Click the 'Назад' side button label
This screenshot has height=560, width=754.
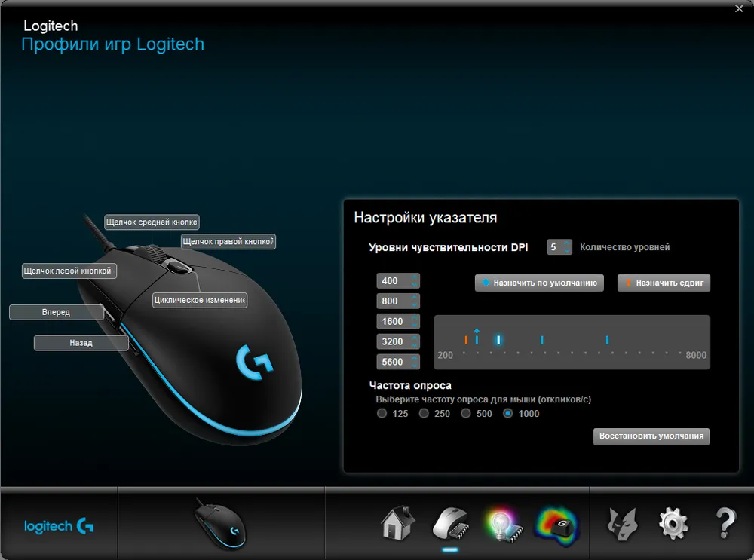point(81,343)
